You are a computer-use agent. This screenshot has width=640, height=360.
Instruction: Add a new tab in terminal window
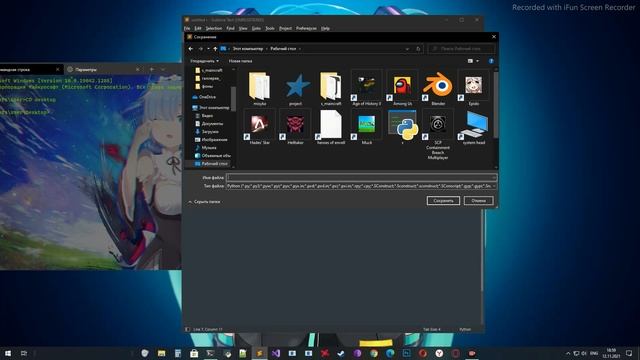[152, 69]
